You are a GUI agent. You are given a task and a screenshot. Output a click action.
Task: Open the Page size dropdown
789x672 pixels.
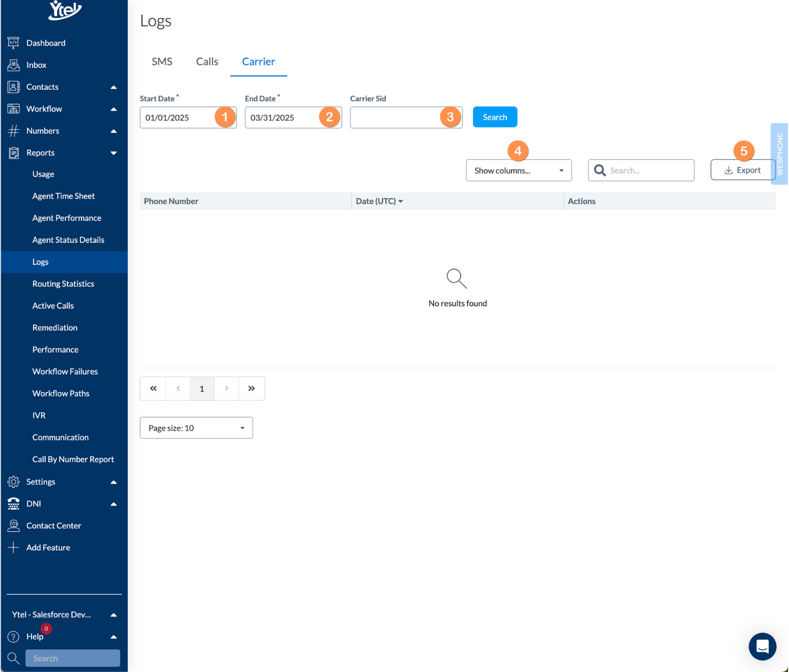pos(196,428)
